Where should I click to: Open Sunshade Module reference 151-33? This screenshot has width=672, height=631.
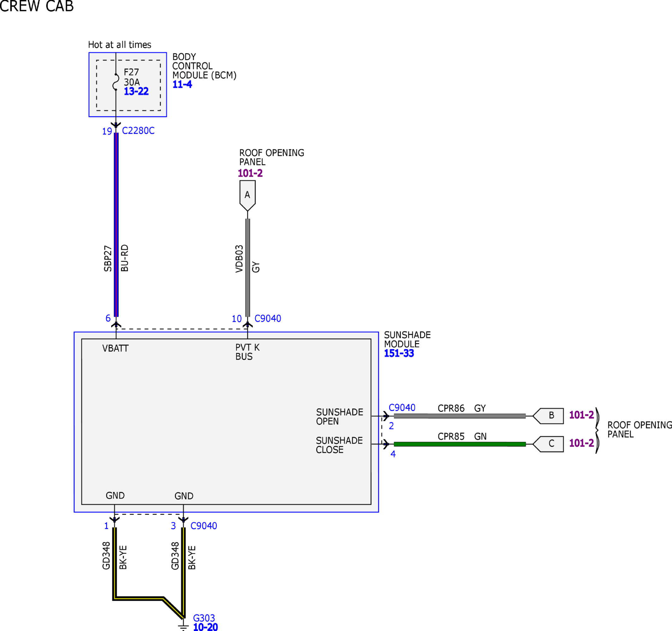click(399, 354)
